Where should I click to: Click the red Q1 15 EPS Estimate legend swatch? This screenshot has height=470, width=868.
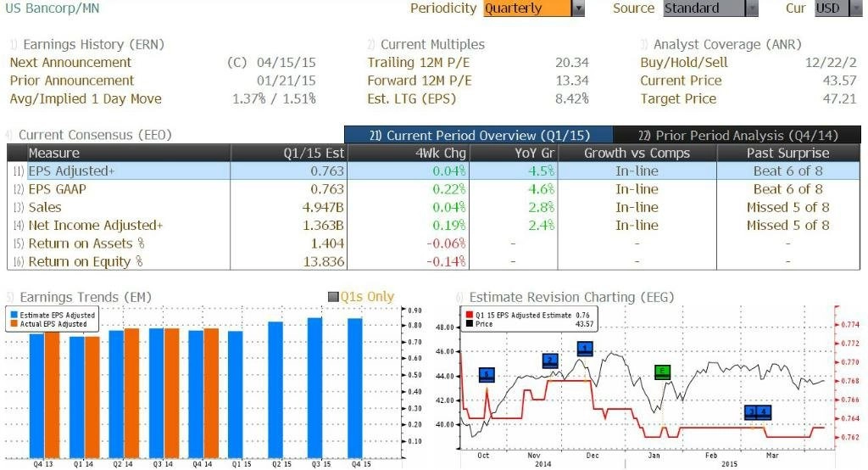470,315
